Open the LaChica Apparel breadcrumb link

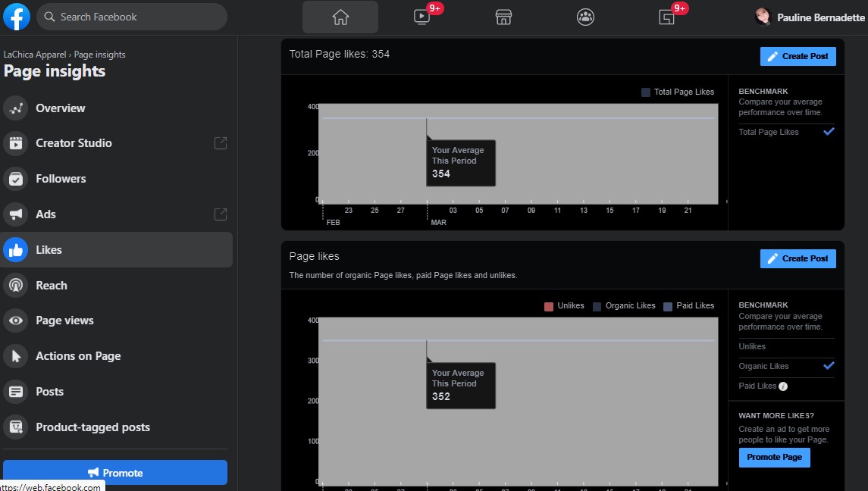35,55
